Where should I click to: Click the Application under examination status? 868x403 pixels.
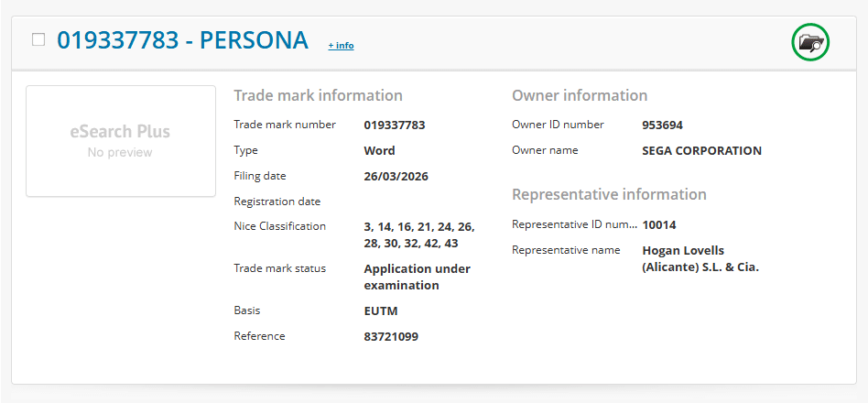[417, 277]
